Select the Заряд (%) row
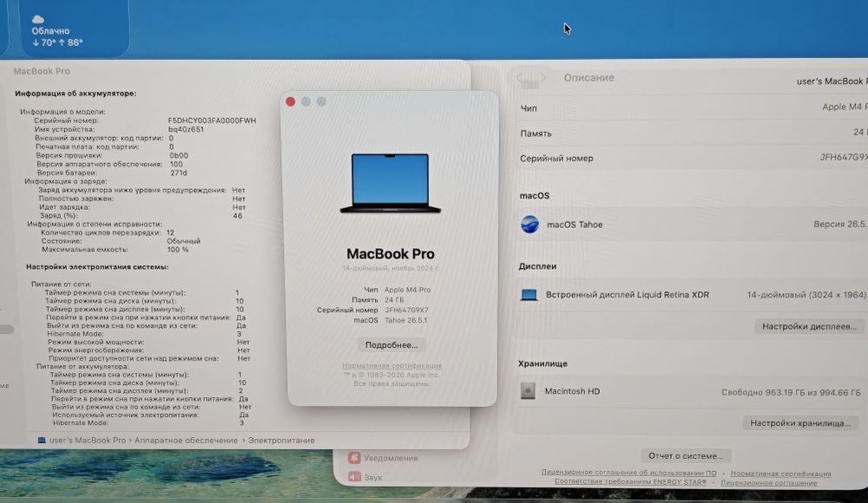The image size is (868, 503). pyautogui.click(x=141, y=215)
